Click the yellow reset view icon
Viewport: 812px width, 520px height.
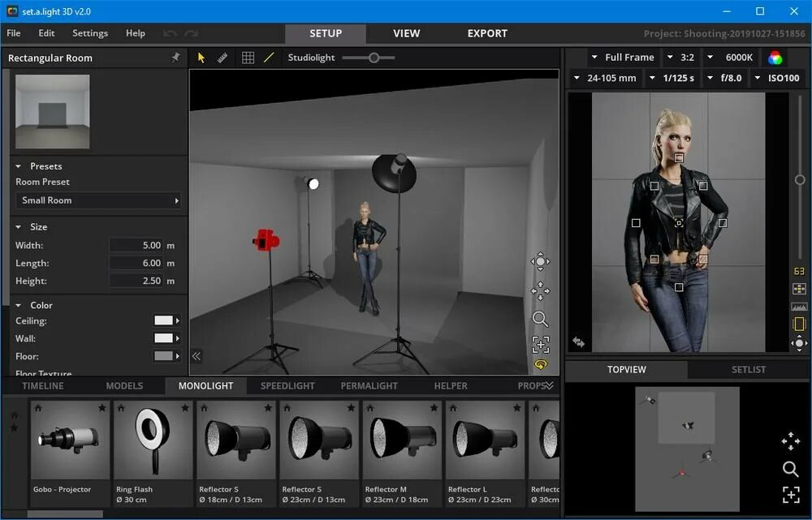[x=540, y=365]
